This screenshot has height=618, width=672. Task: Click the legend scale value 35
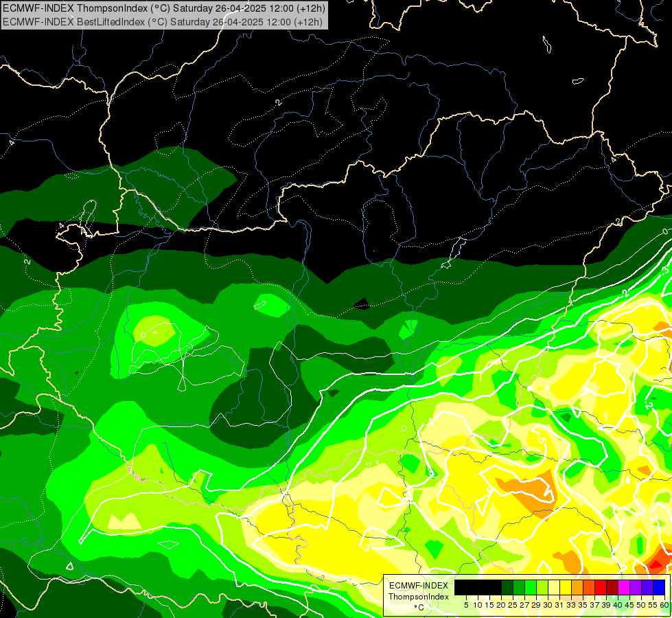583,605
